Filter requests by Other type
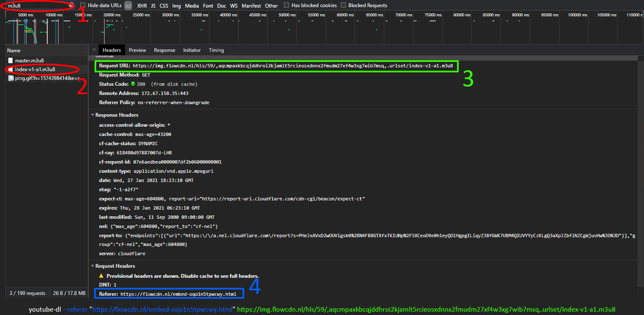 [271, 6]
